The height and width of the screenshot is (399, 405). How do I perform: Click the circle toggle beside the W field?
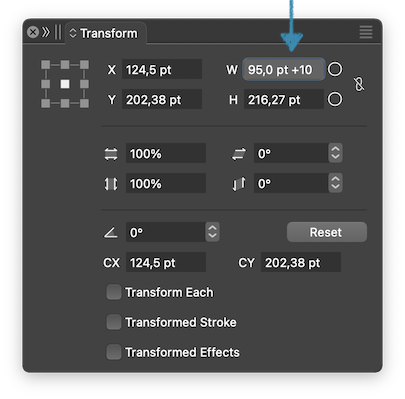[335, 69]
